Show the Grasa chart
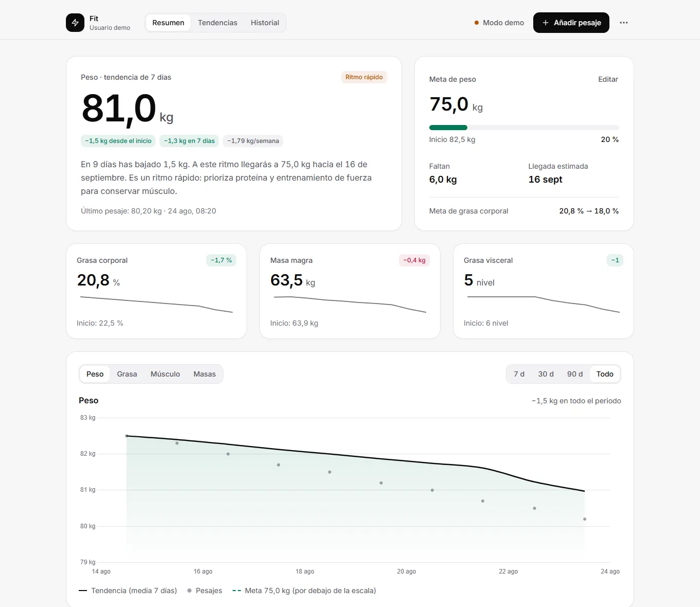700x607 pixels. click(127, 374)
